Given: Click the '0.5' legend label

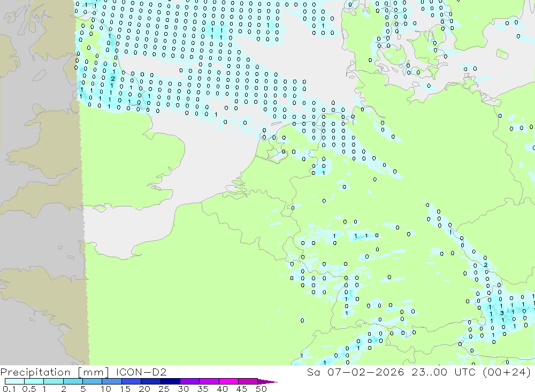Looking at the screenshot, I should [29, 389].
